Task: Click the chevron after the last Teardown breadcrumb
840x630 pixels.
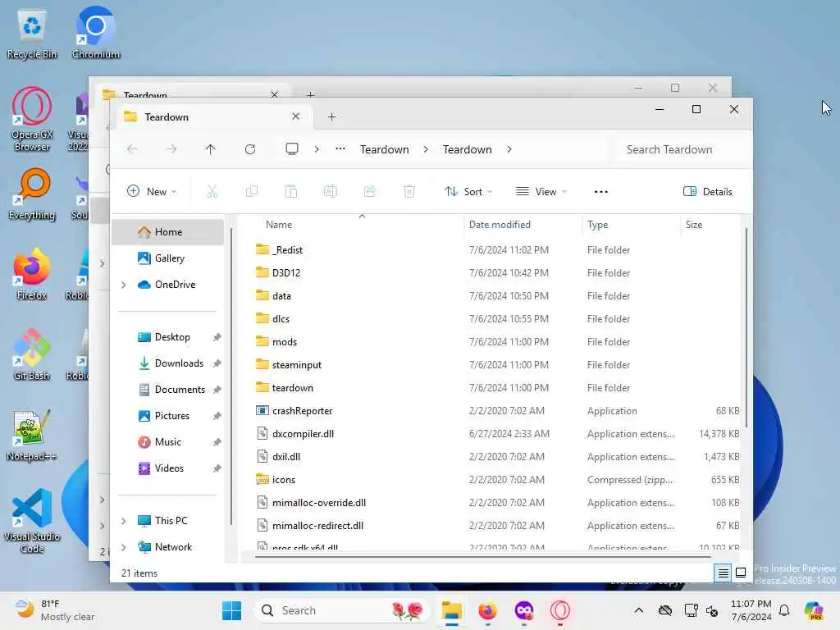Action: (x=509, y=149)
